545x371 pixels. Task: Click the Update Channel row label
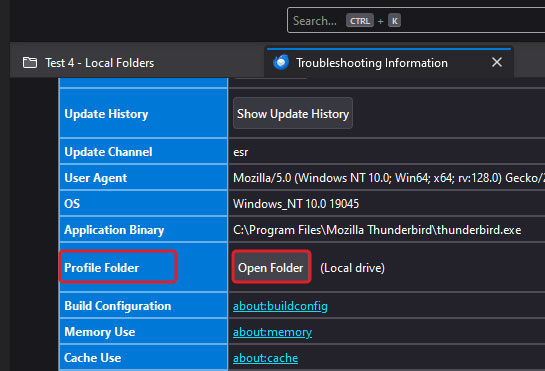click(x=108, y=152)
